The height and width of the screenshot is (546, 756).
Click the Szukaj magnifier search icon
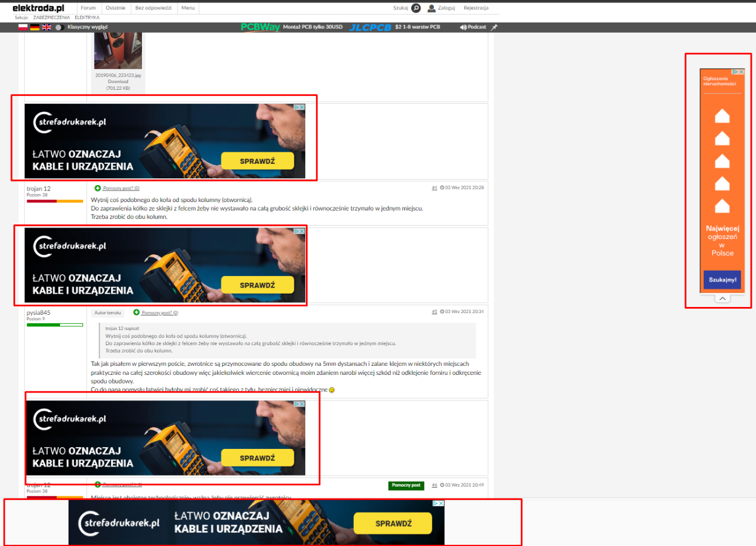[416, 8]
